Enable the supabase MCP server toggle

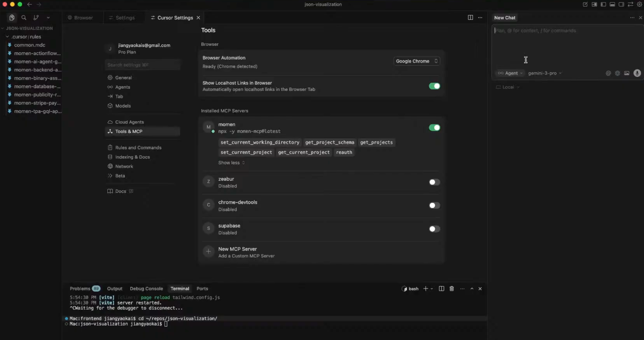click(x=434, y=229)
